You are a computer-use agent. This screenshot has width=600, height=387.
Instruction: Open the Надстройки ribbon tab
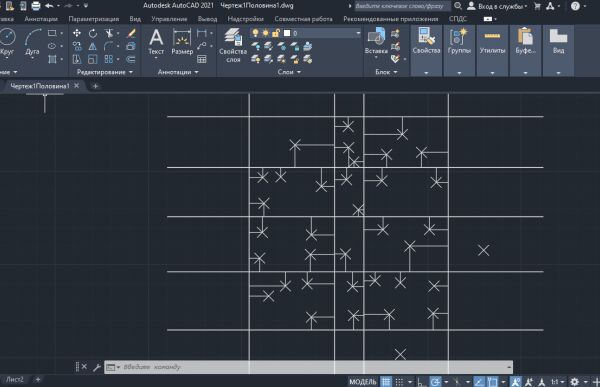245,19
